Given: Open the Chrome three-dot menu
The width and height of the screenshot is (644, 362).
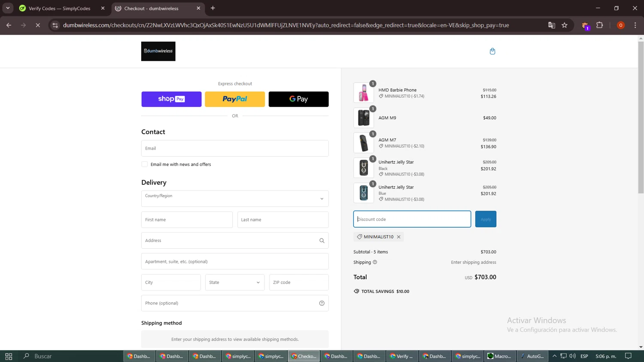Looking at the screenshot, I should pos(635,25).
